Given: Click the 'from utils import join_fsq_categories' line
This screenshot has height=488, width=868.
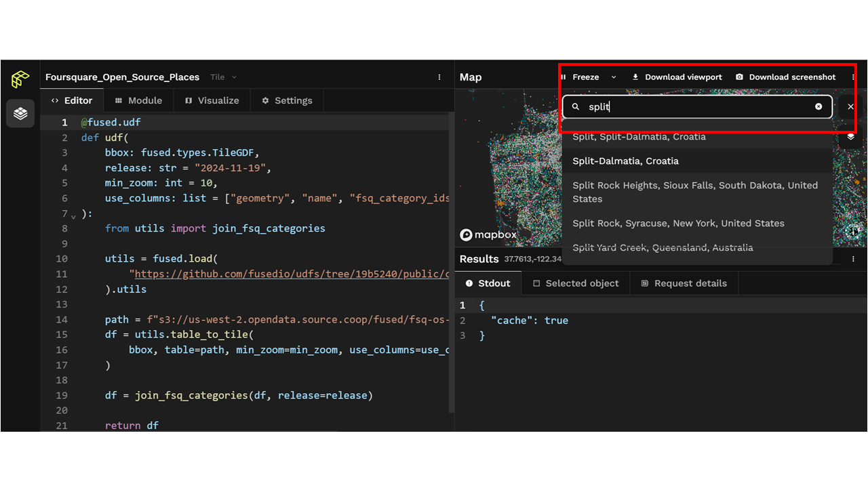Looking at the screenshot, I should (215, 228).
